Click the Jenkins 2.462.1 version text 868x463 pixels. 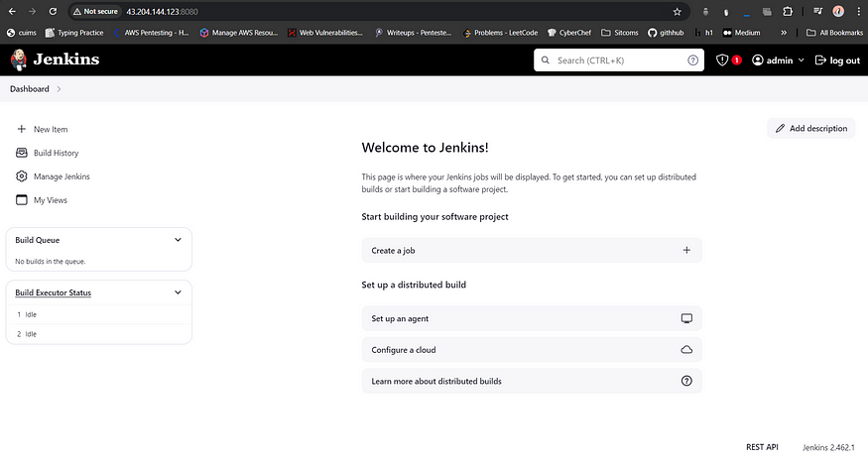[x=828, y=447]
